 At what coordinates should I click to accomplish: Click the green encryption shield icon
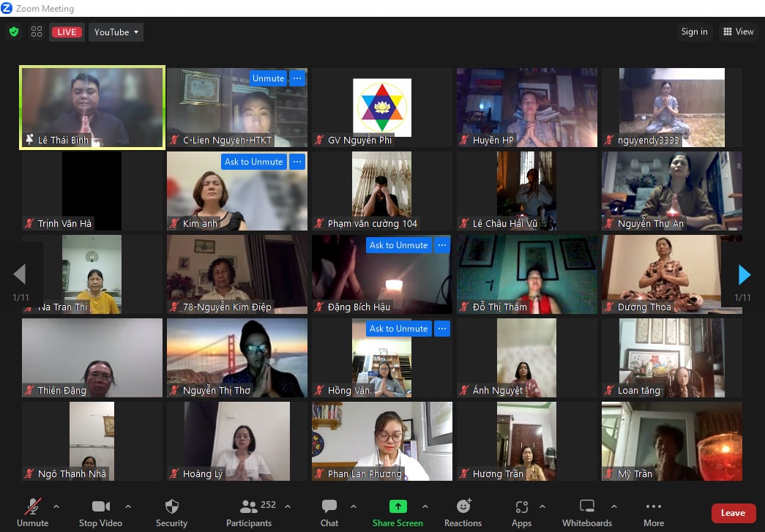tap(14, 31)
